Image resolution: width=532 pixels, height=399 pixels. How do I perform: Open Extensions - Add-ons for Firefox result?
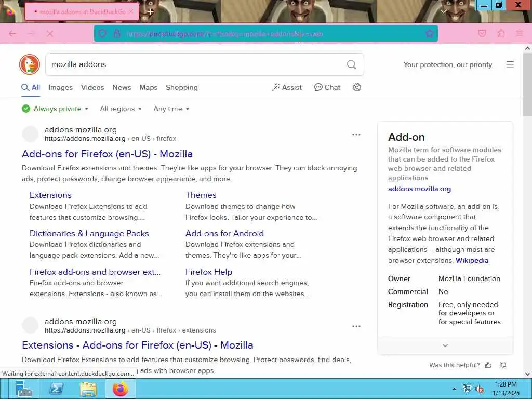click(x=137, y=345)
